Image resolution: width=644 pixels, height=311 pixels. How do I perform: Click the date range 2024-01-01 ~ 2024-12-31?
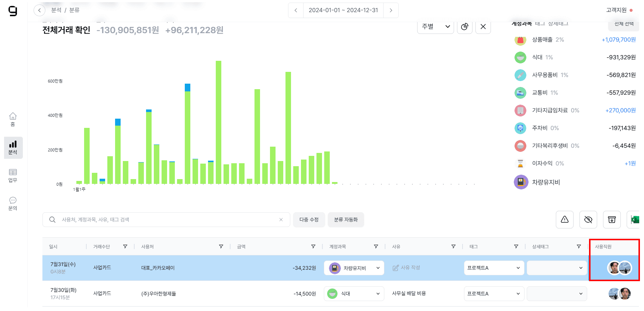tap(343, 10)
